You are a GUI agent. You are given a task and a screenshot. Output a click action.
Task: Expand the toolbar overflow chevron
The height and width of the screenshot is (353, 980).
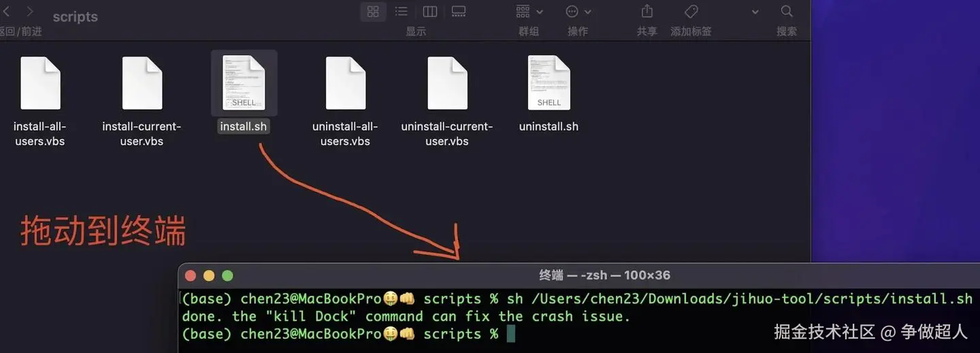pyautogui.click(x=755, y=12)
